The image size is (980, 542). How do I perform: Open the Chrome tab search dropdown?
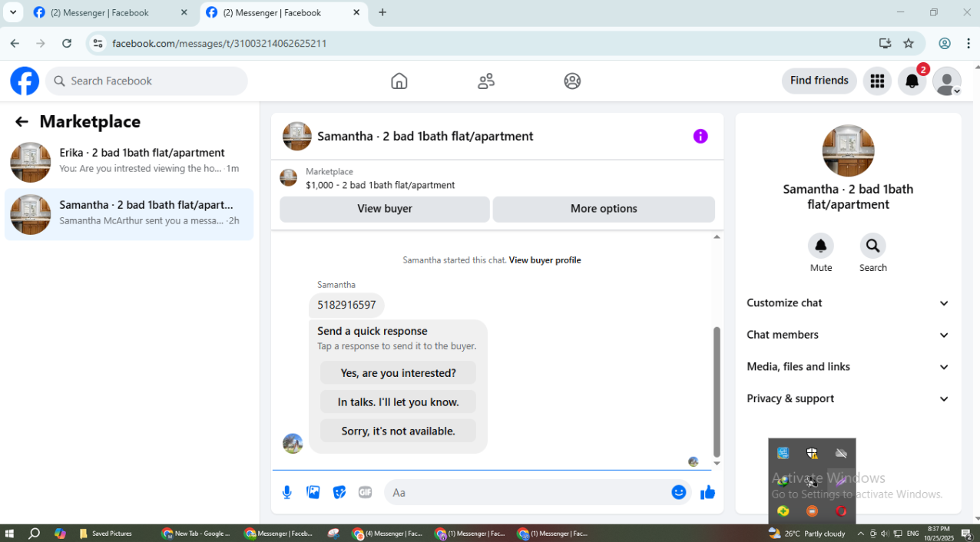(x=12, y=12)
